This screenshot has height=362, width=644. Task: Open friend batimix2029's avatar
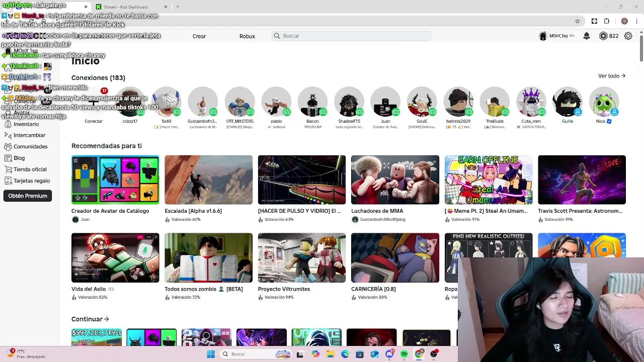[x=458, y=102]
